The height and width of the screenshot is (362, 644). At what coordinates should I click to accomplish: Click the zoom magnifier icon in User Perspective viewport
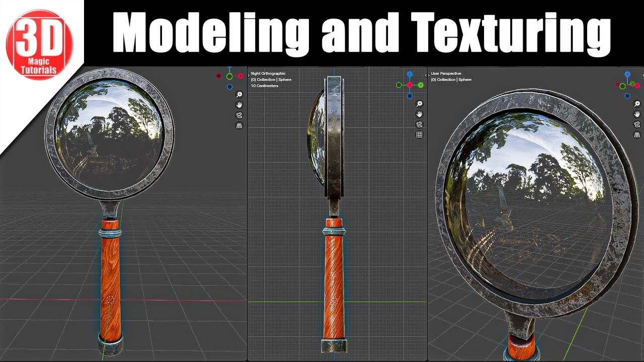(637, 104)
